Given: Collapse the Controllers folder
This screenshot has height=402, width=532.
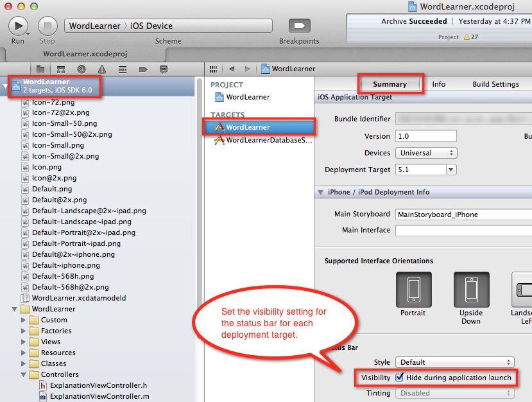Looking at the screenshot, I should (23, 374).
